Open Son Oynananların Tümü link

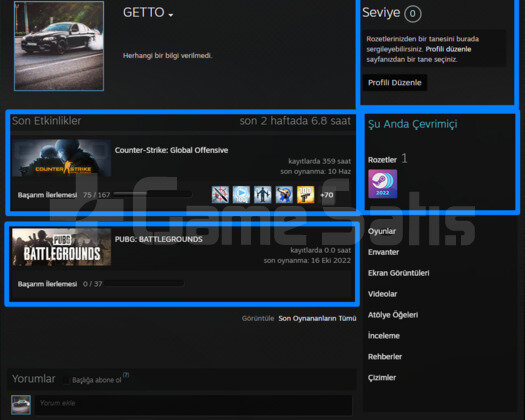point(317,318)
